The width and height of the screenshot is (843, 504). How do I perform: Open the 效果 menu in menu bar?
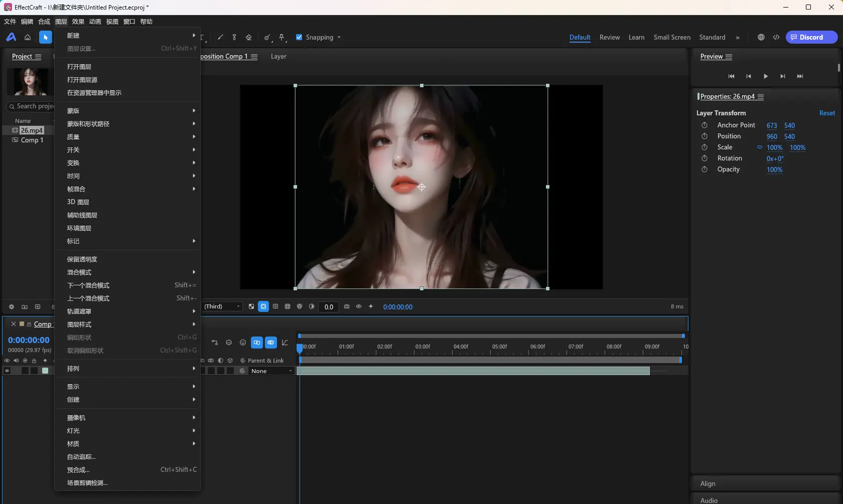pyautogui.click(x=78, y=22)
